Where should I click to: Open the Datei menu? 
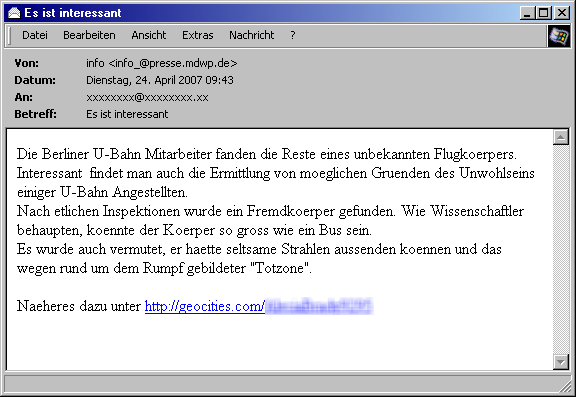tap(35, 35)
